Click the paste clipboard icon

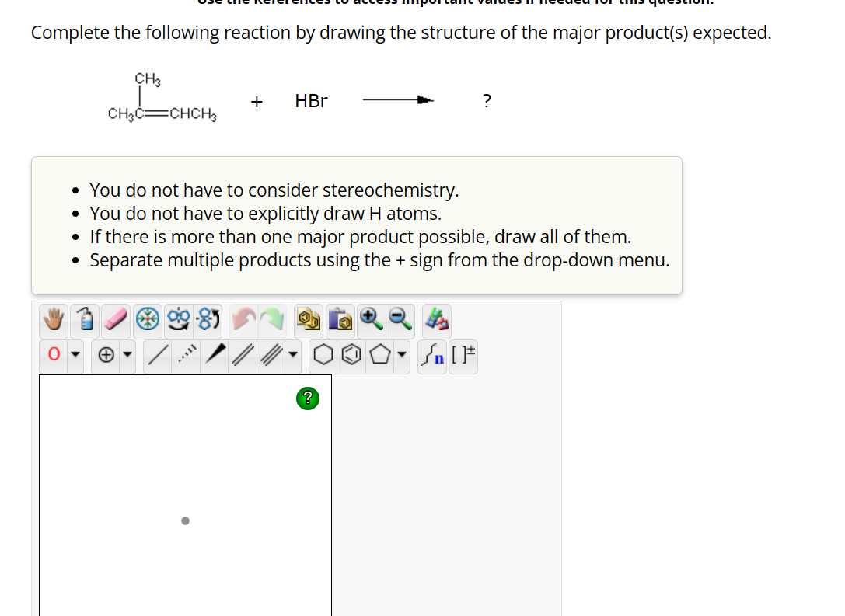(340, 320)
